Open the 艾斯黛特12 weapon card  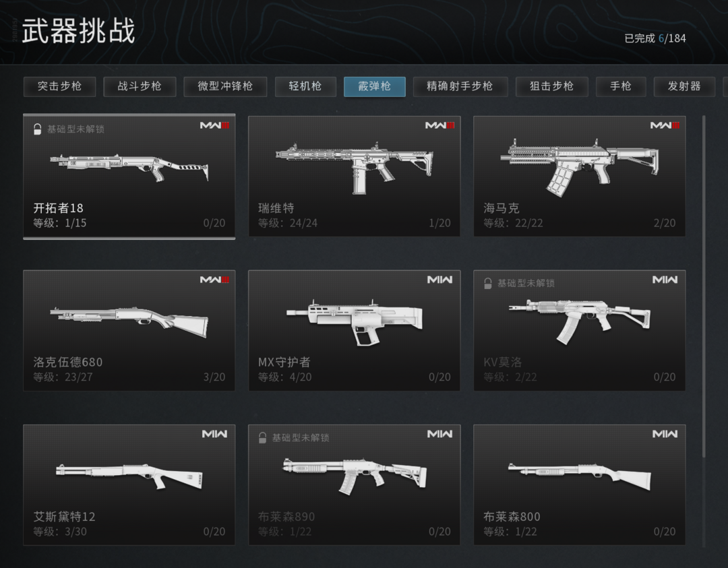pyautogui.click(x=129, y=485)
